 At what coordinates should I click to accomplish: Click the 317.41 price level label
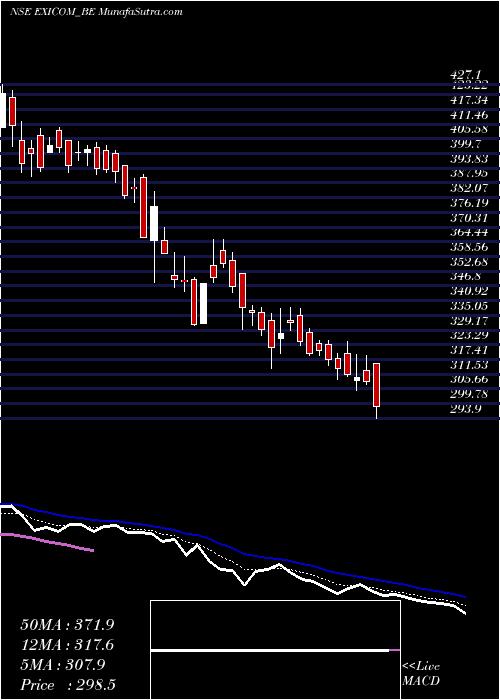click(469, 350)
